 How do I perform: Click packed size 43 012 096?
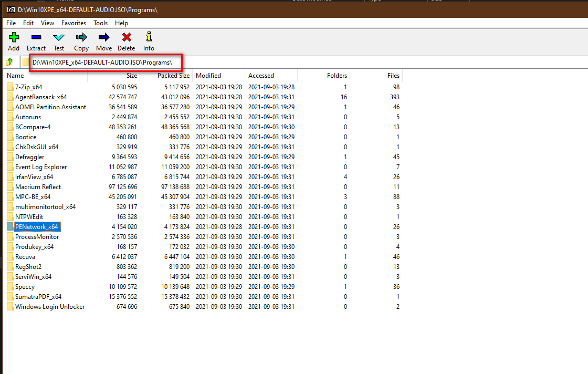175,97
